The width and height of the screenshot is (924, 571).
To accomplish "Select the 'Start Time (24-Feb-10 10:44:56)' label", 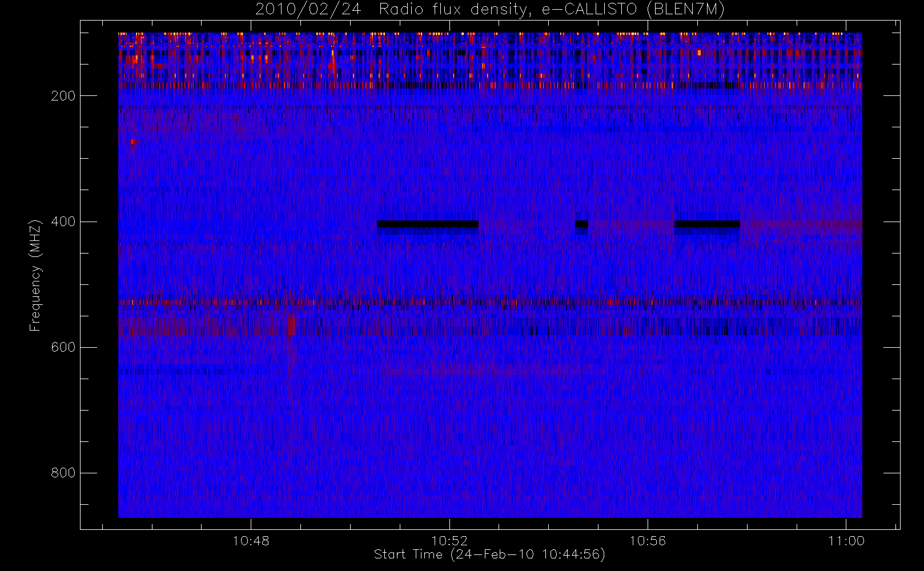I will coord(489,554).
